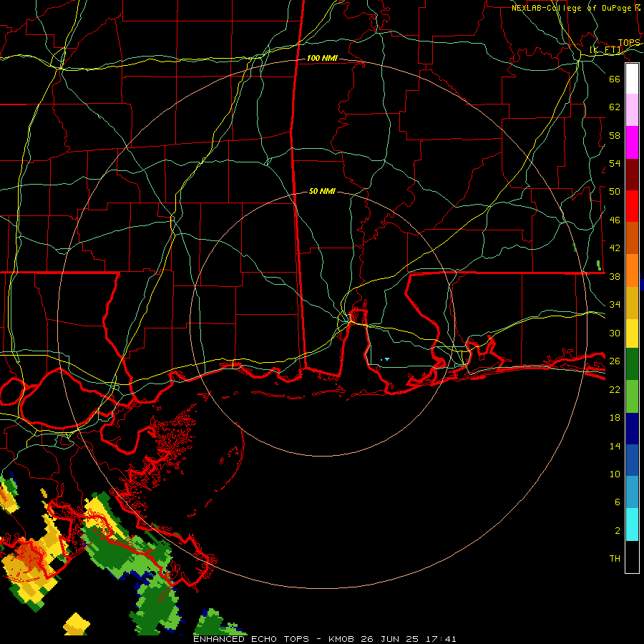
Task: Click the '50 NMI' range ring label
Action: [322, 191]
